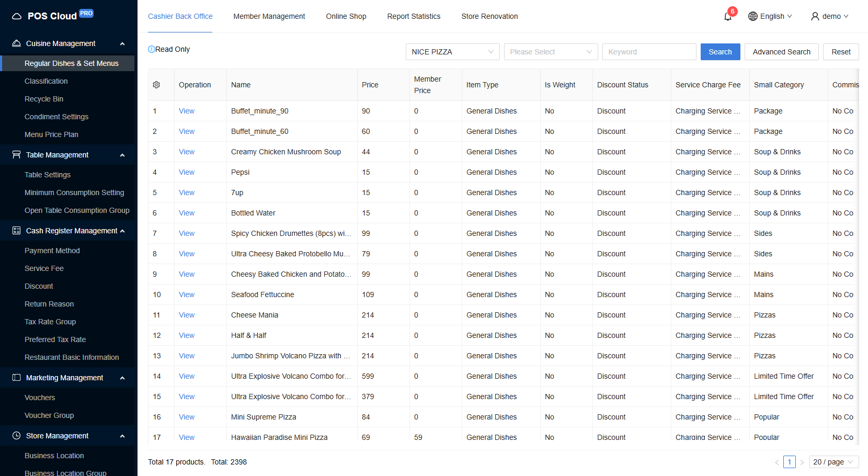View the Pepsi dish details
This screenshot has width=868, height=476.
pos(187,172)
